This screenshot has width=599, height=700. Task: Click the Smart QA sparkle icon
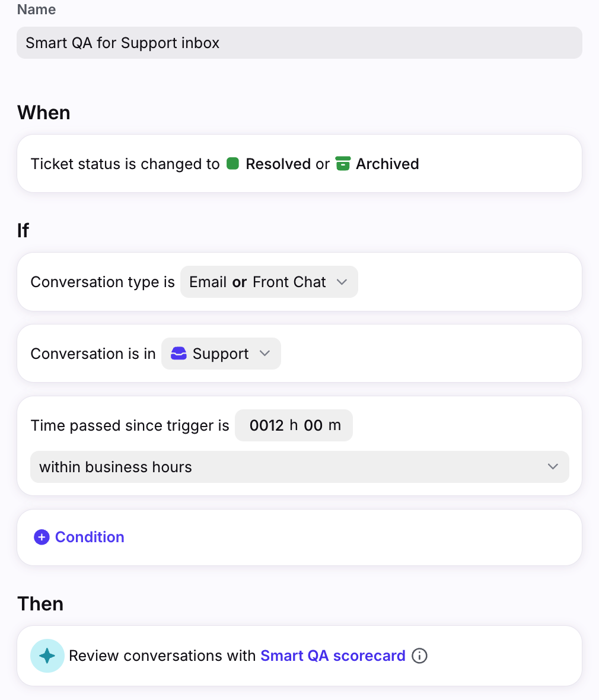pos(47,656)
